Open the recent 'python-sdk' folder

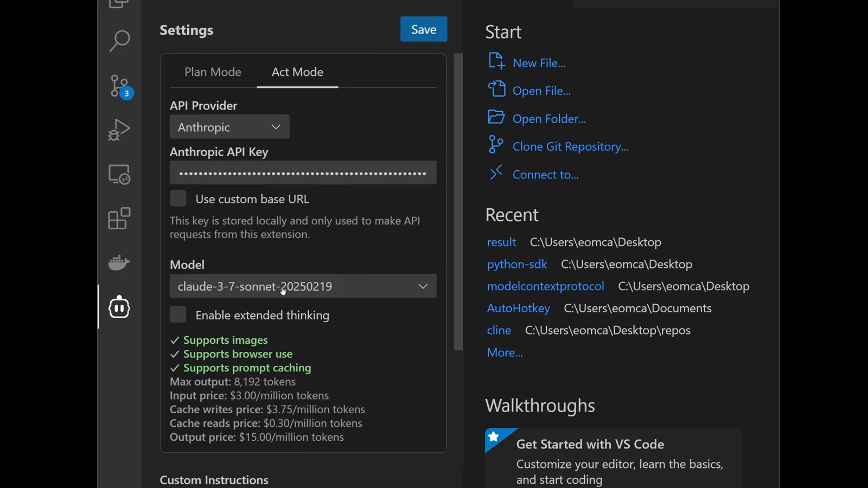517,264
